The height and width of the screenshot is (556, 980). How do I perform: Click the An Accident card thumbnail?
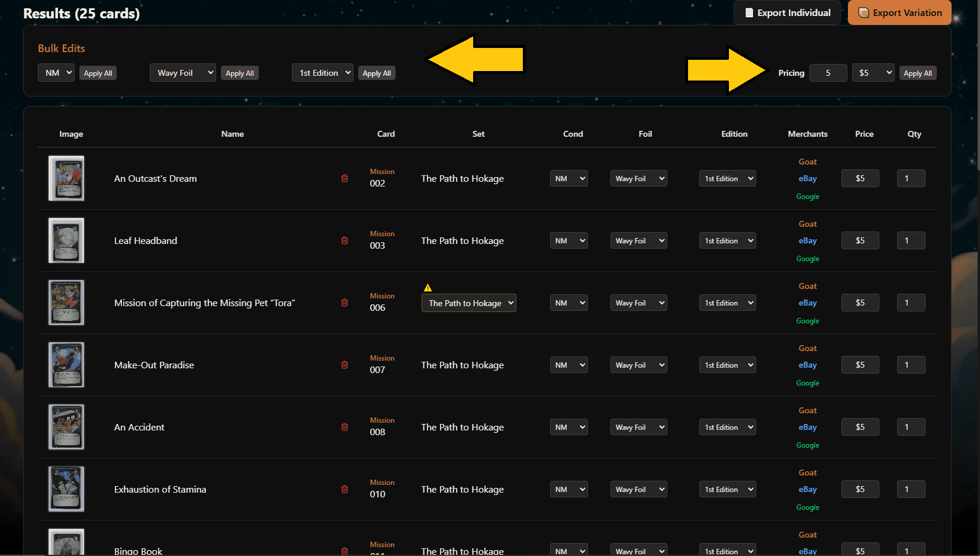click(66, 427)
